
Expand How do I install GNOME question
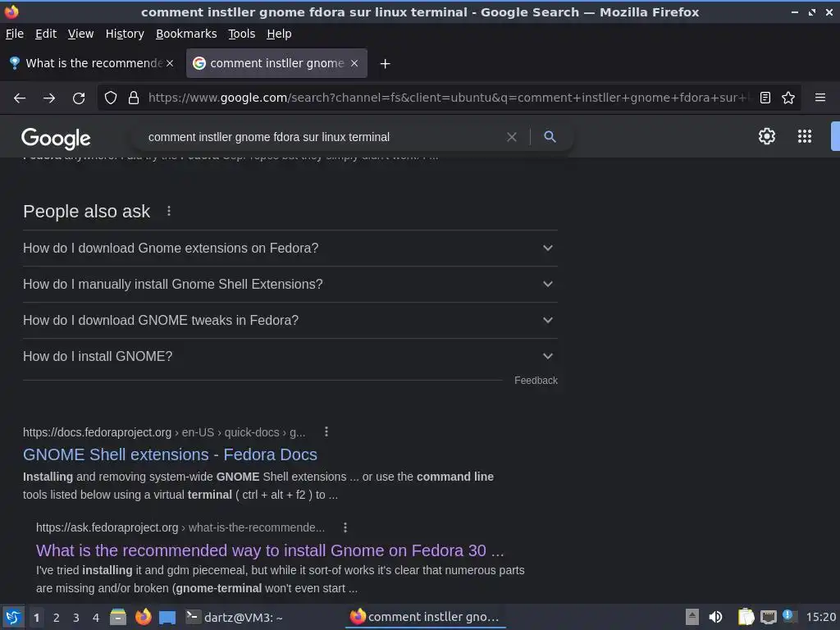point(290,356)
